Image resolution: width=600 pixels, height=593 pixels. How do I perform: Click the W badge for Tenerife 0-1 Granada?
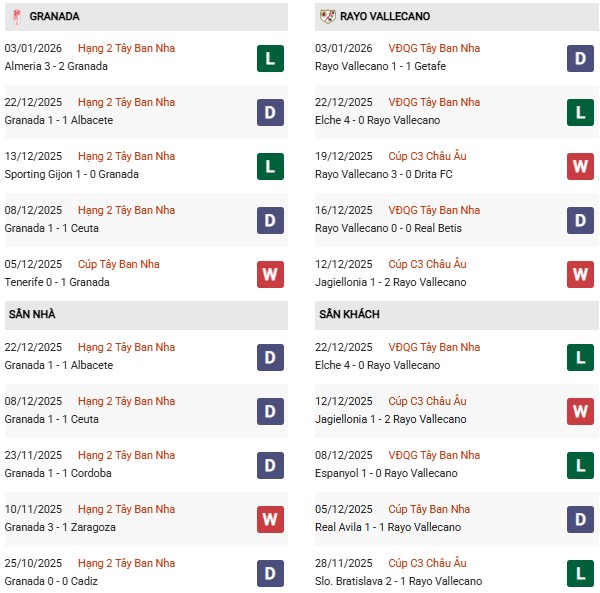tap(269, 274)
